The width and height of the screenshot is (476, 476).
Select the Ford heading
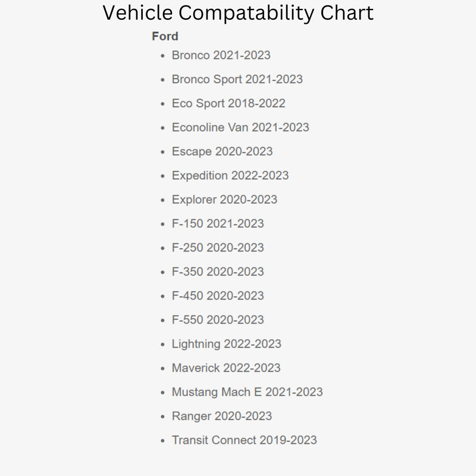click(x=165, y=36)
